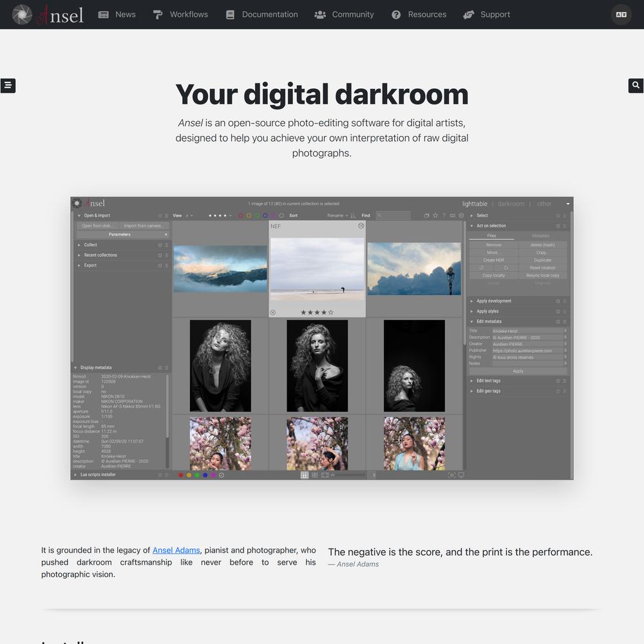Click the keyboard shortcuts icon
644x644 pixels.
pos(453,215)
